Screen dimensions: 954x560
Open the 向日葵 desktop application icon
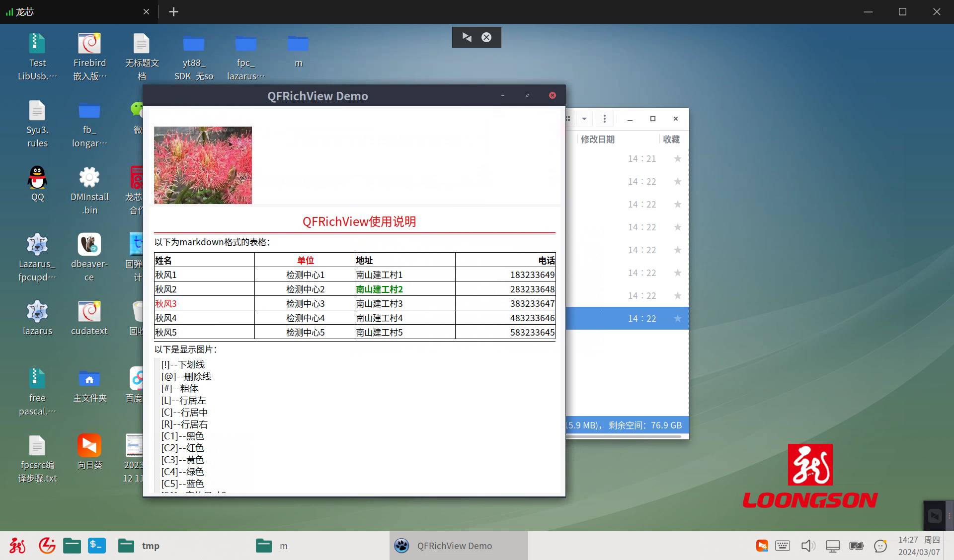tap(89, 445)
